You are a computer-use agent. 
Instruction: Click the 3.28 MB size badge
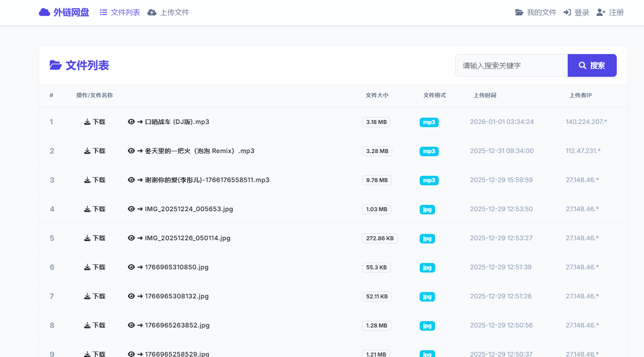tap(377, 151)
